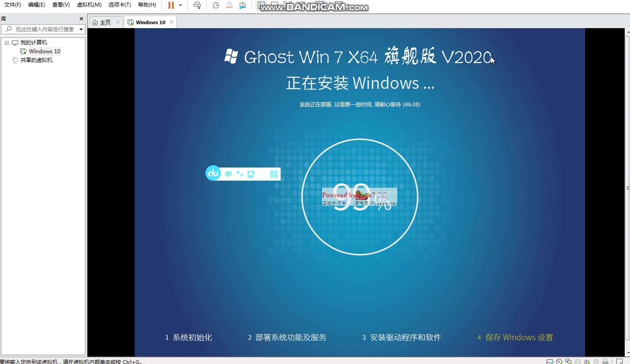
Task: Open the library search filter dropdown arrow
Action: 81,29
